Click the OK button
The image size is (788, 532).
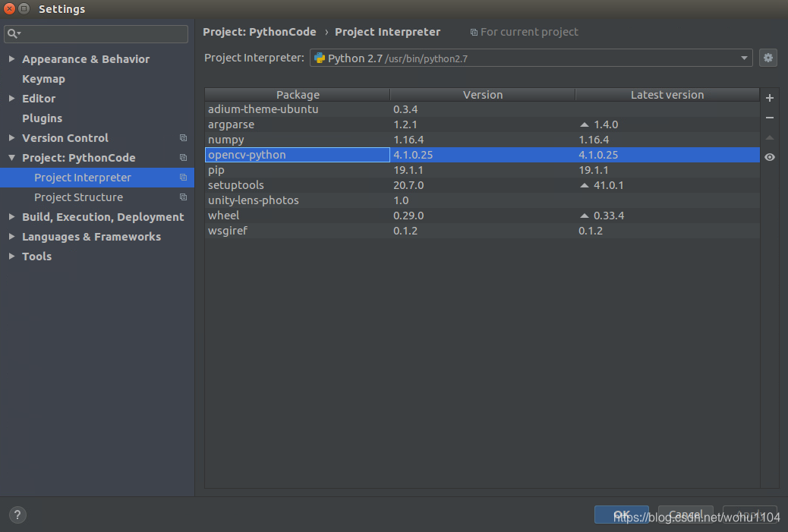[622, 515]
